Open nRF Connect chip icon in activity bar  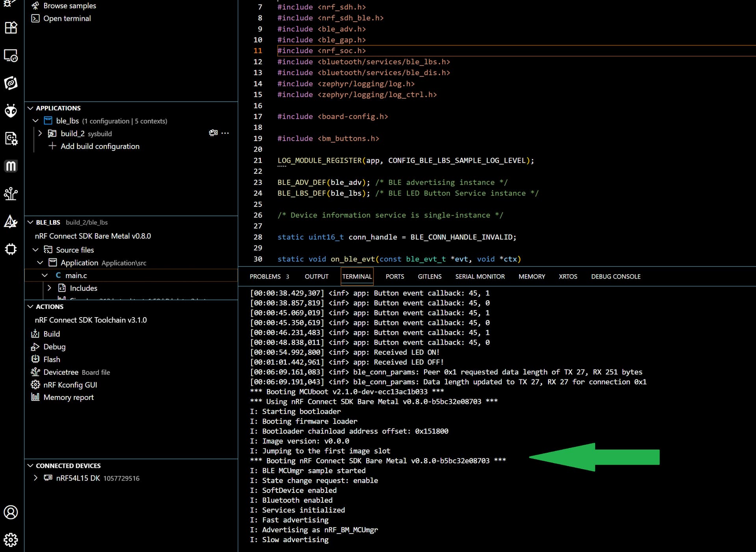pos(11,249)
